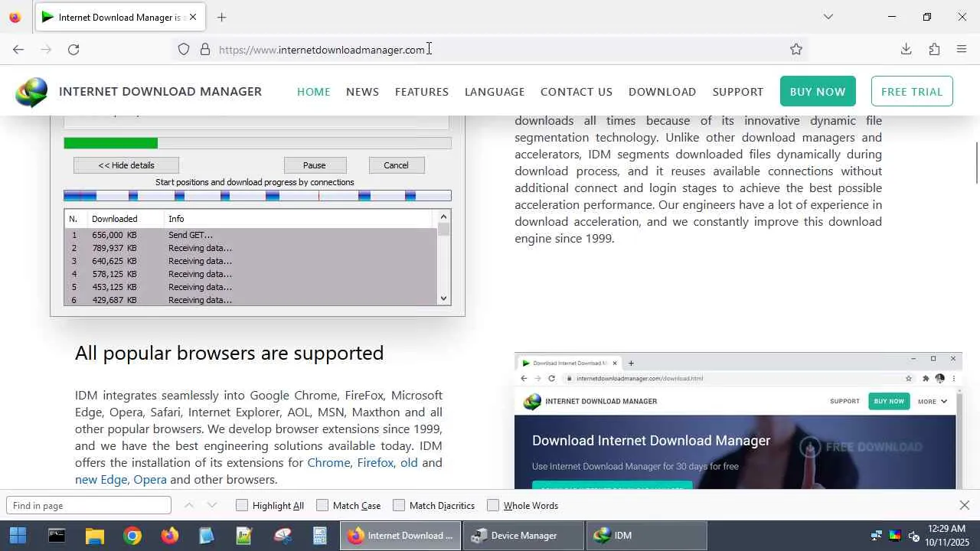Screen dimensions: 980x551
Task: Click the URL address bar
Action: click(488, 49)
